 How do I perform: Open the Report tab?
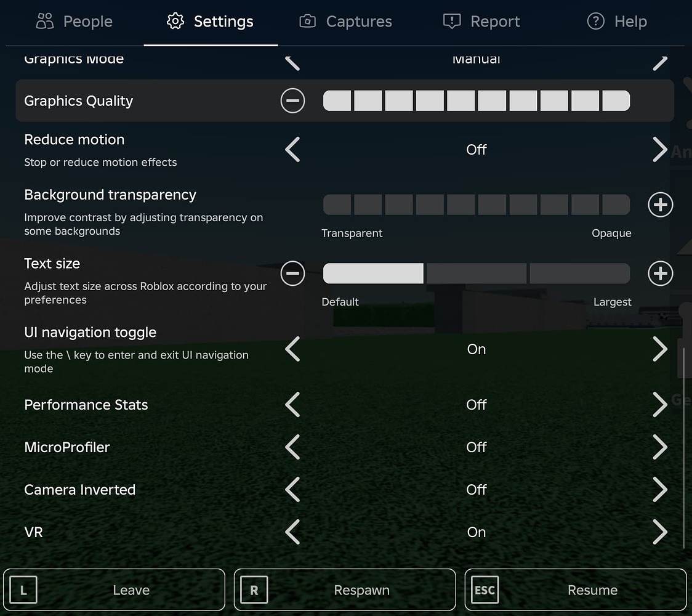481,21
